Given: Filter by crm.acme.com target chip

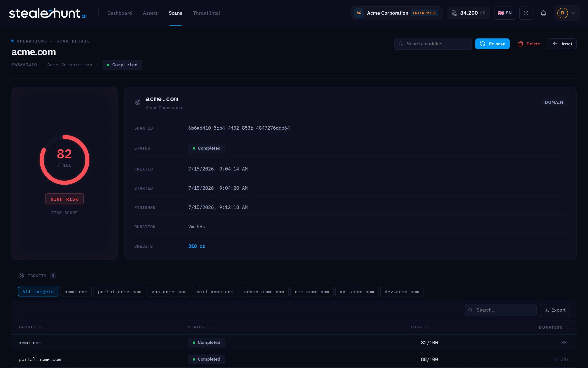Looking at the screenshot, I should [312, 292].
